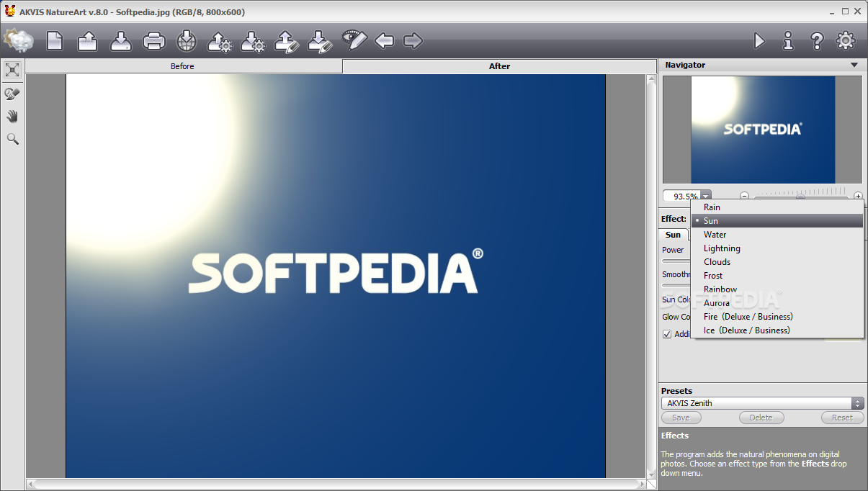868x491 pixels.
Task: Redo with the right arrow icon
Action: point(413,40)
